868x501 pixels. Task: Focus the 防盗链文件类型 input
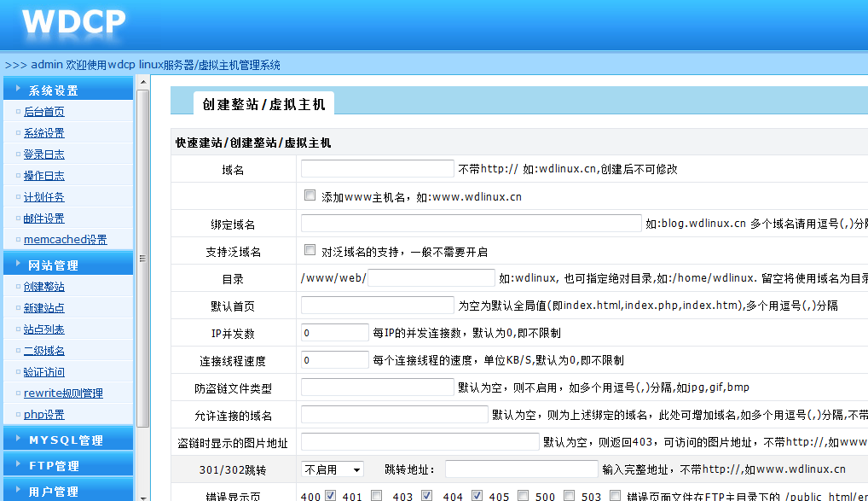point(378,387)
